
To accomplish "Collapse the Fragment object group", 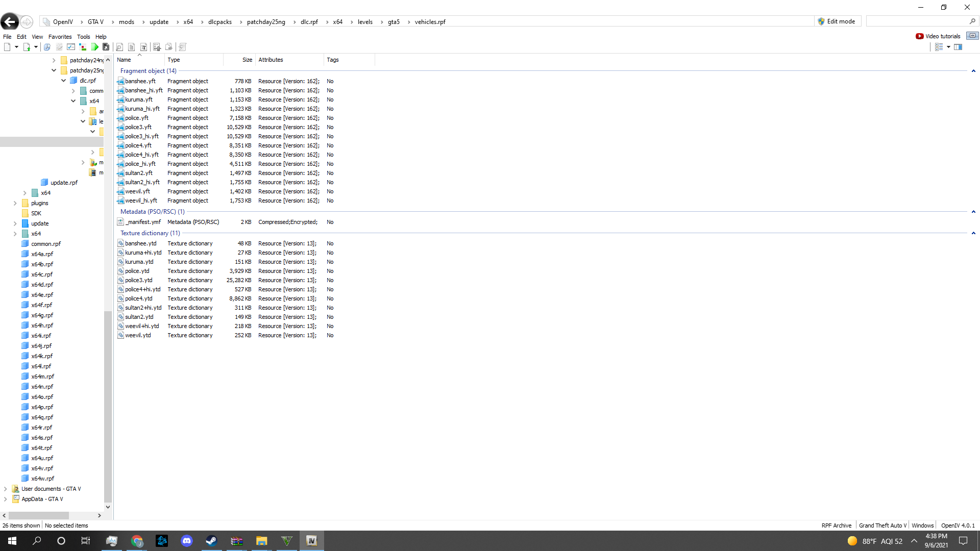I will click(x=973, y=71).
